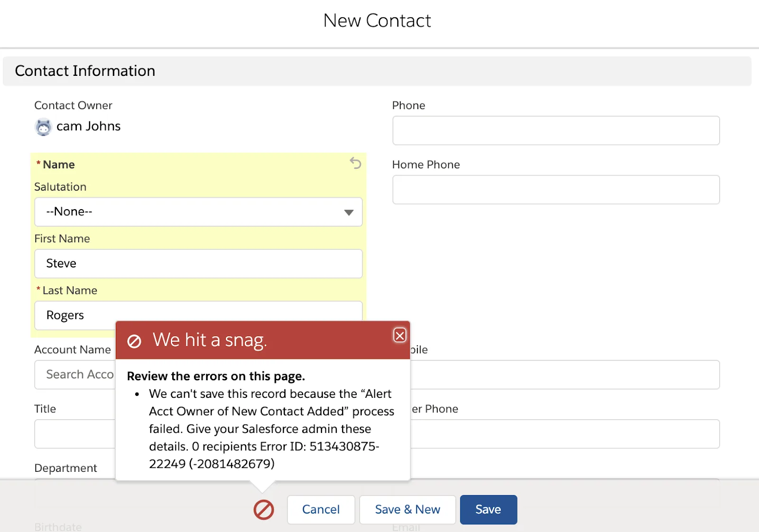Close the We hit a snag popup
Image resolution: width=759 pixels, height=532 pixels.
click(x=400, y=335)
